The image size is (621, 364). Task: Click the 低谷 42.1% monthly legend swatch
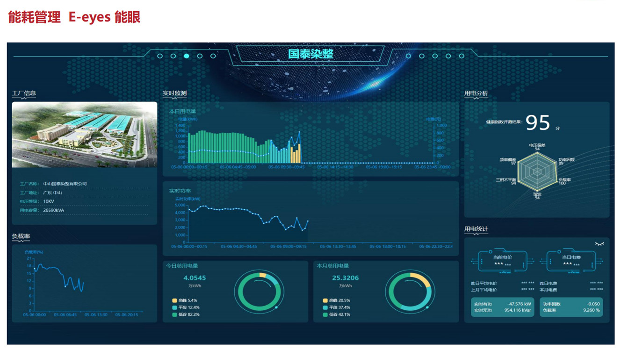325,314
